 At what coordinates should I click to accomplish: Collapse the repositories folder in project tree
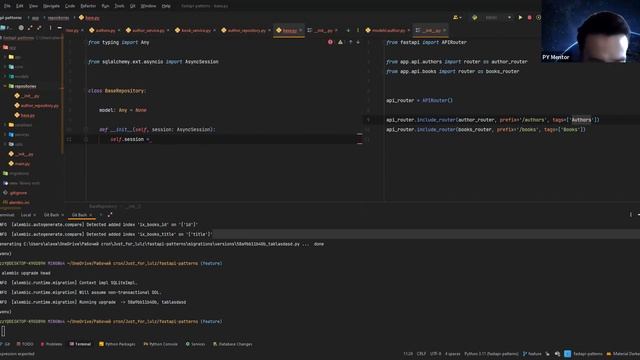(x=5, y=86)
